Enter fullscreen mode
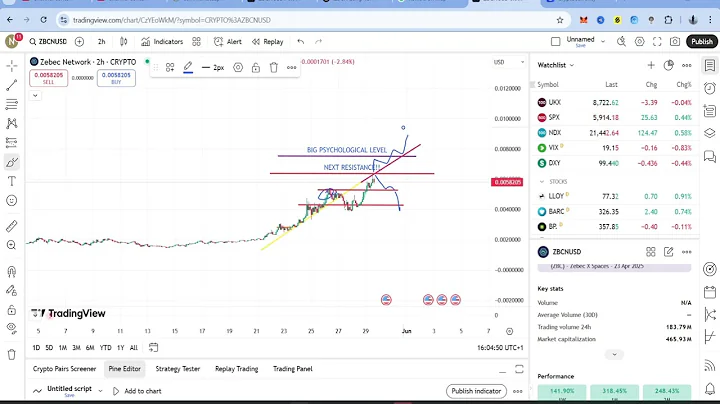The height and width of the screenshot is (404, 720). pyautogui.click(x=657, y=41)
